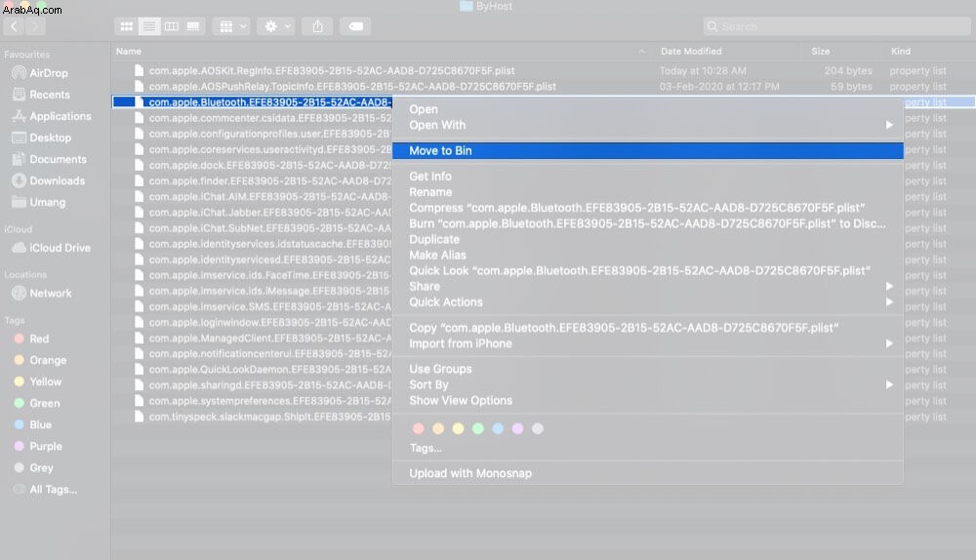The width and height of the screenshot is (976, 560).
Task: Choose Move to Bin
Action: [647, 150]
